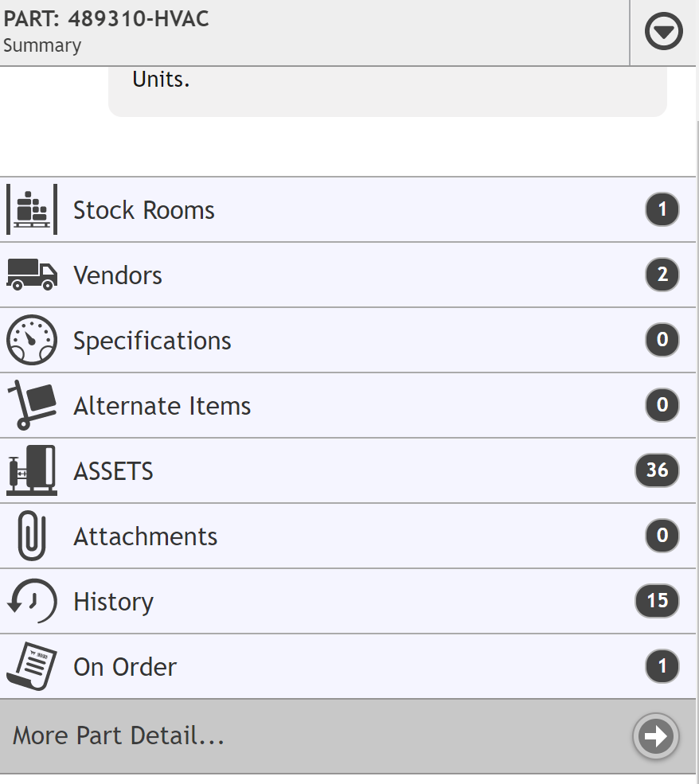Open More Part Detail arrow button
The height and width of the screenshot is (784, 699).
(655, 736)
